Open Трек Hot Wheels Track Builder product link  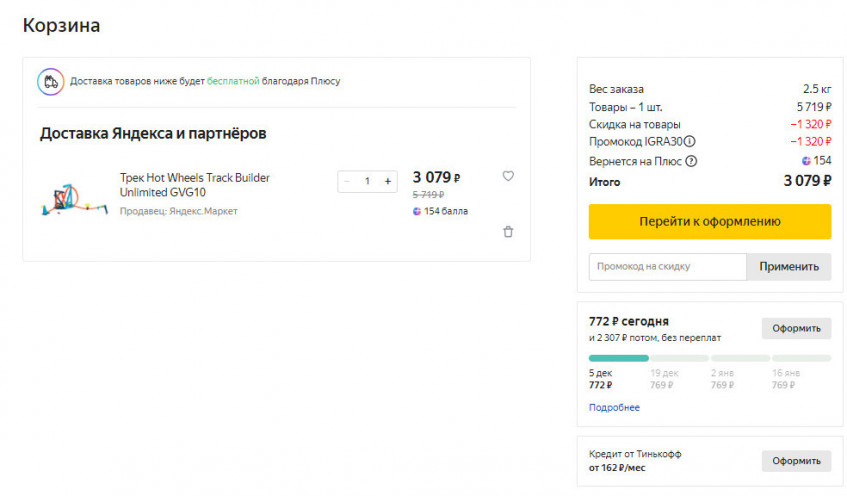click(194, 185)
